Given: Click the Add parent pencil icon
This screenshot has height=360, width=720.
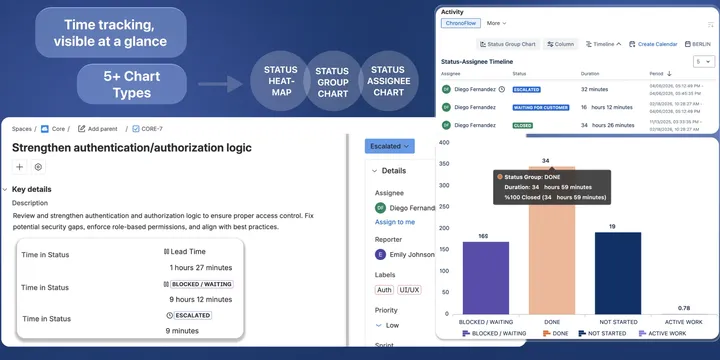Looking at the screenshot, I should coord(81,129).
